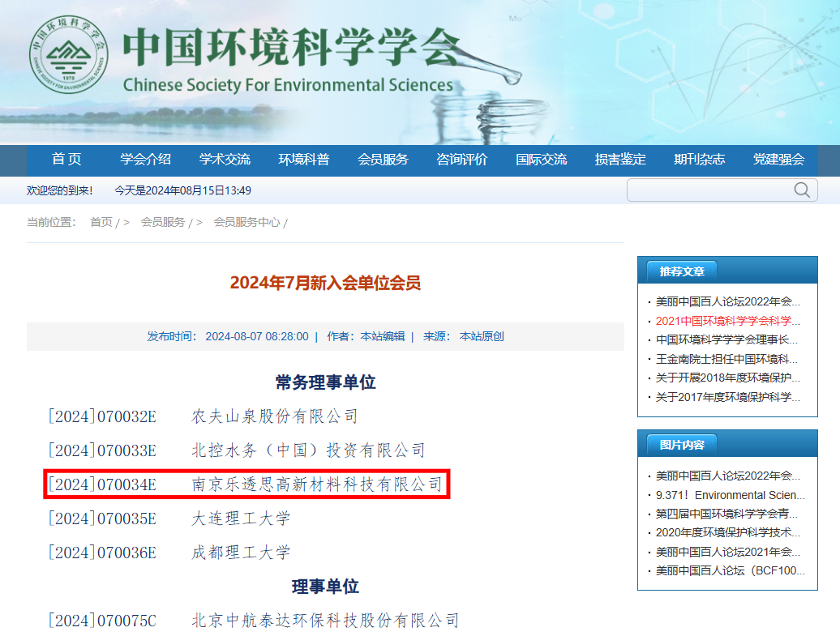Click member number [2024]070034E
This screenshot has height=636, width=840.
coord(102,484)
